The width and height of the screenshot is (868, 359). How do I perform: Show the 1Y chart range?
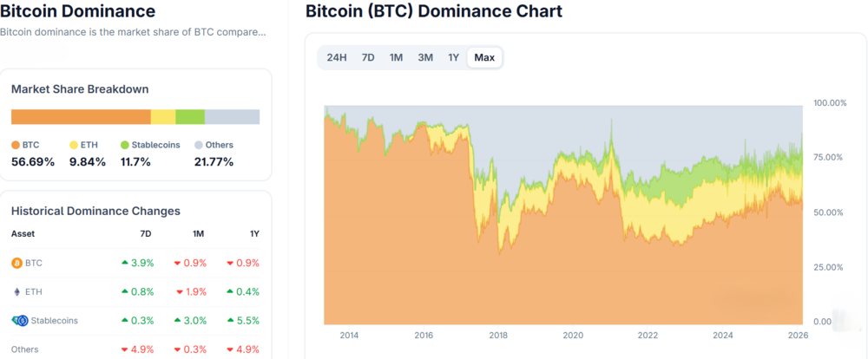tap(453, 57)
